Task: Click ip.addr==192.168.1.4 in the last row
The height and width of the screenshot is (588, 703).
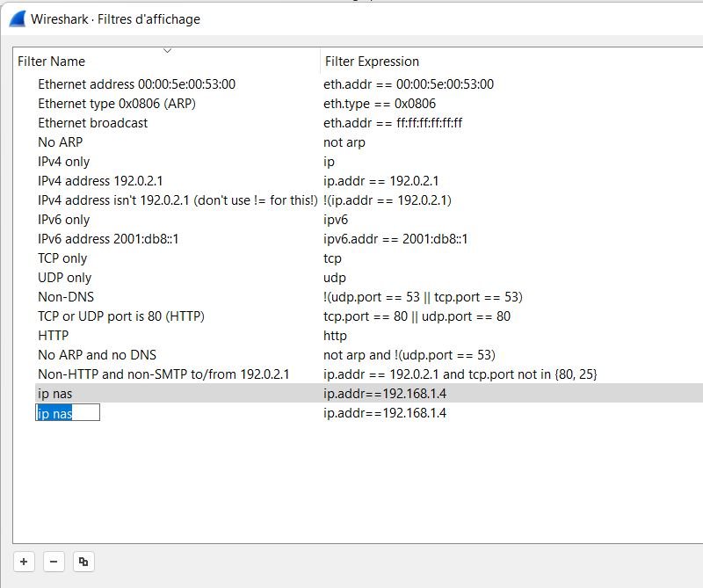Action: point(385,412)
